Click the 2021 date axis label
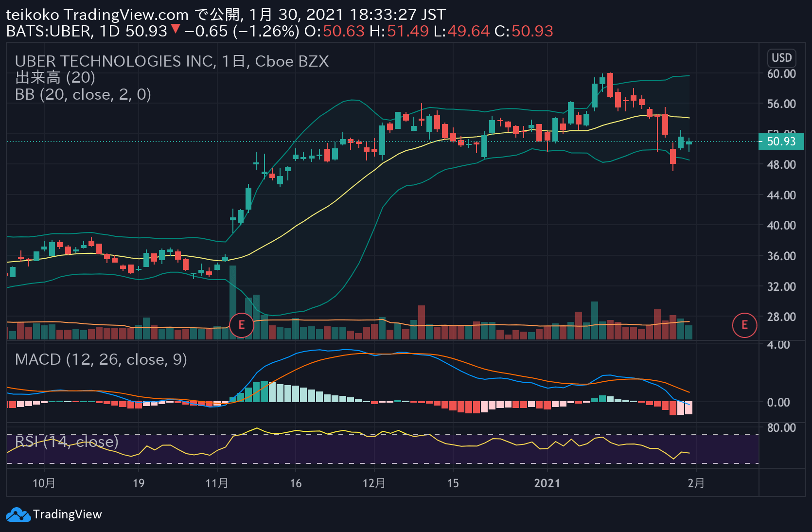812x532 pixels. [547, 483]
